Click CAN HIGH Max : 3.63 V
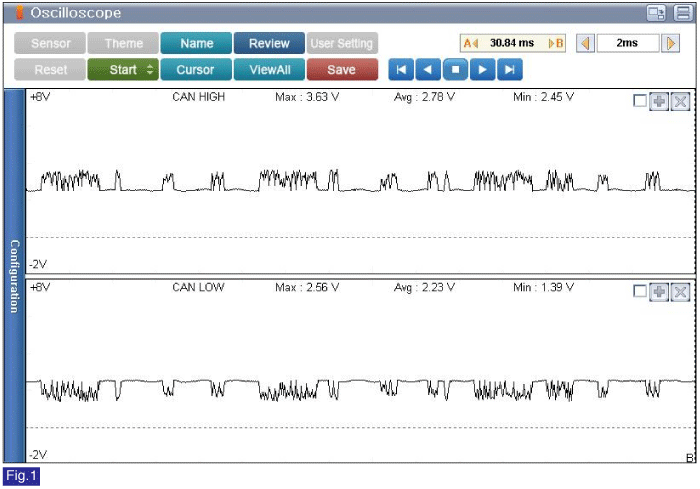 (307, 97)
